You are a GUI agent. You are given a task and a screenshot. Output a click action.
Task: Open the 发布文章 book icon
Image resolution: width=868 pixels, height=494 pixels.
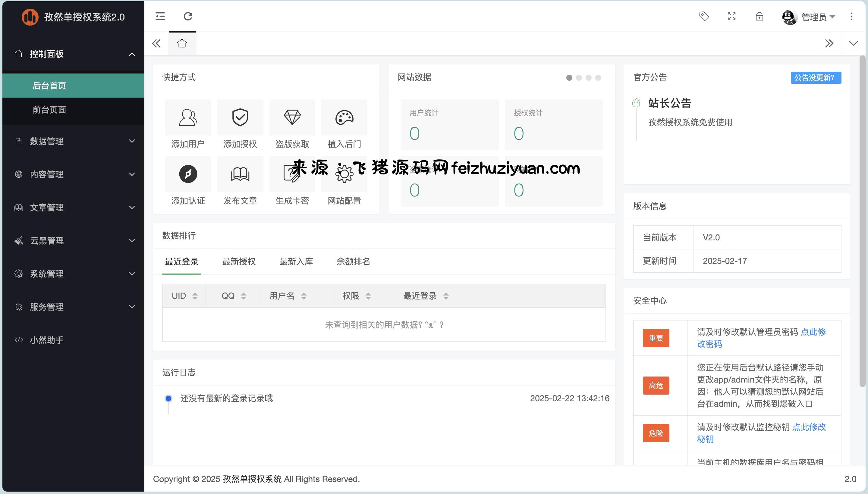click(240, 174)
